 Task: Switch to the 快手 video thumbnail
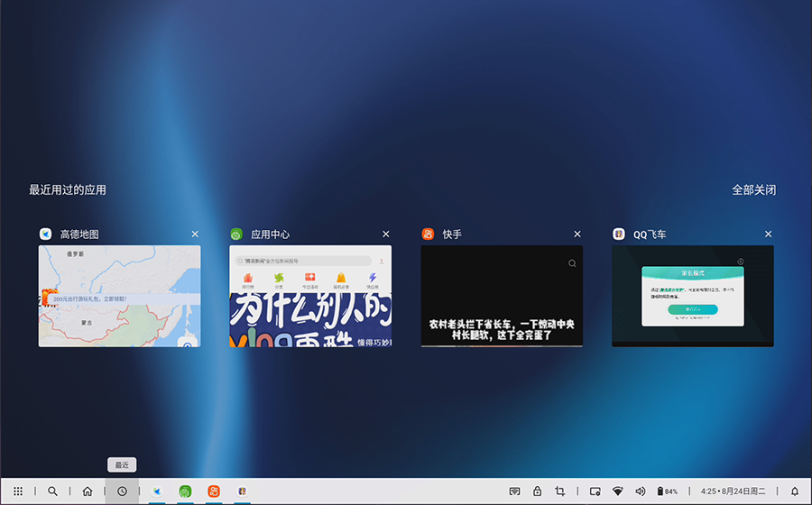tap(502, 296)
